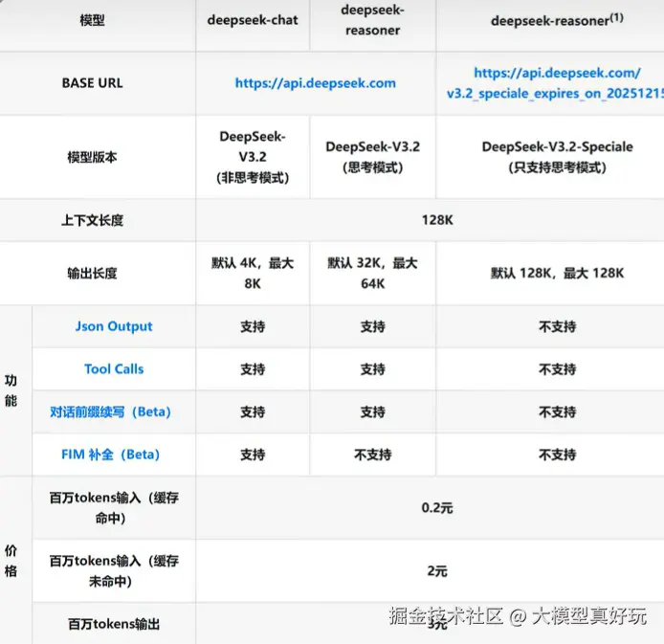This screenshot has height=644, width=664.
Task: Click the deepseek-reasoner(1) column header
Action: [557, 20]
